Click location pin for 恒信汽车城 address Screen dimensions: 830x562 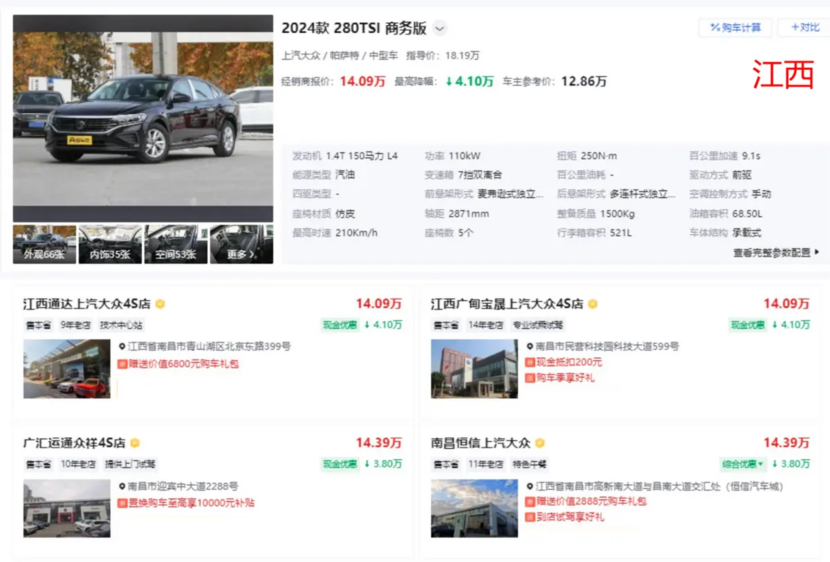529,486
